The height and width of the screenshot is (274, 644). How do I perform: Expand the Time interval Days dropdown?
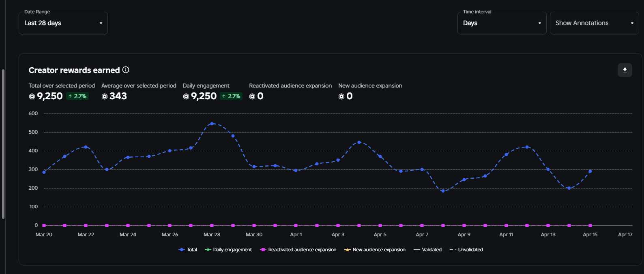[x=502, y=23]
